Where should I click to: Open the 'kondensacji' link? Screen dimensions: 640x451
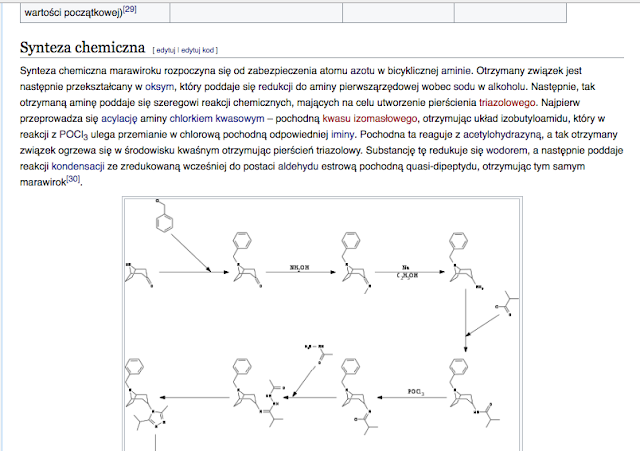(78, 167)
